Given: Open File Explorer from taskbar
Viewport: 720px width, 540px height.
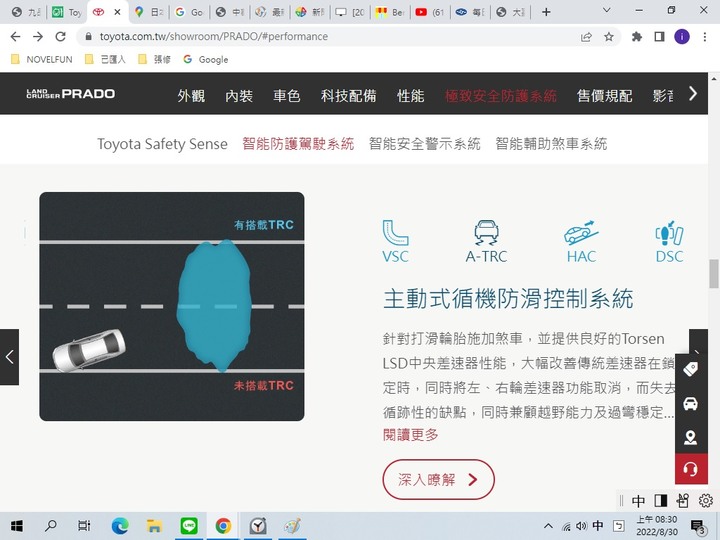Looking at the screenshot, I should point(154,526).
